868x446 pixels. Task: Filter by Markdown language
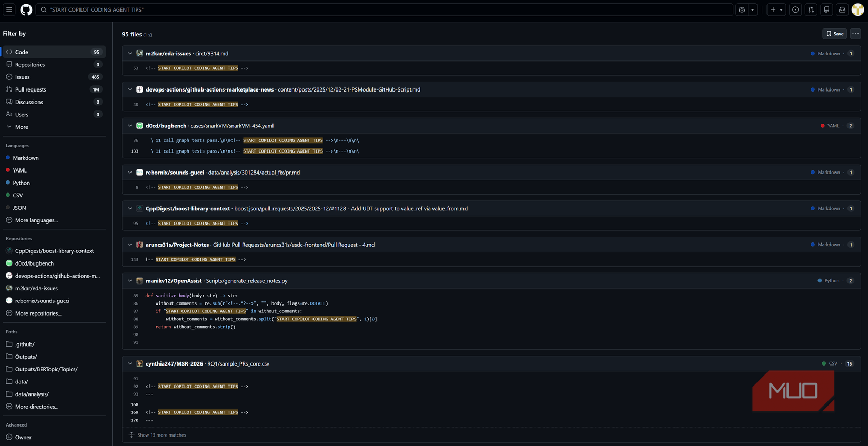[54, 158]
